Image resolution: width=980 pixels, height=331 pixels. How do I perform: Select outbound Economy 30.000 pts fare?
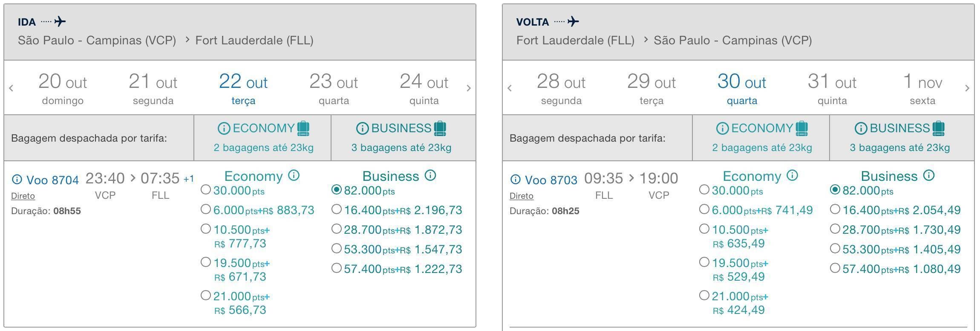(206, 189)
